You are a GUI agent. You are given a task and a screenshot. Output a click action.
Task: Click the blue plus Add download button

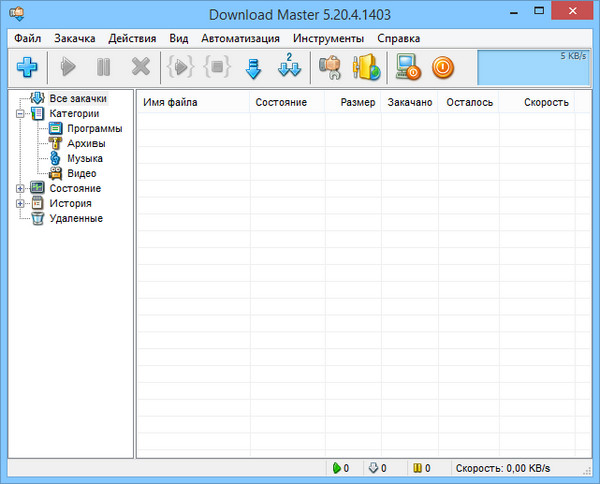click(26, 68)
